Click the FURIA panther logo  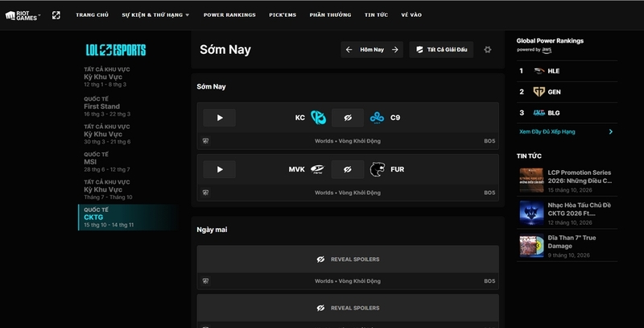[x=377, y=169]
